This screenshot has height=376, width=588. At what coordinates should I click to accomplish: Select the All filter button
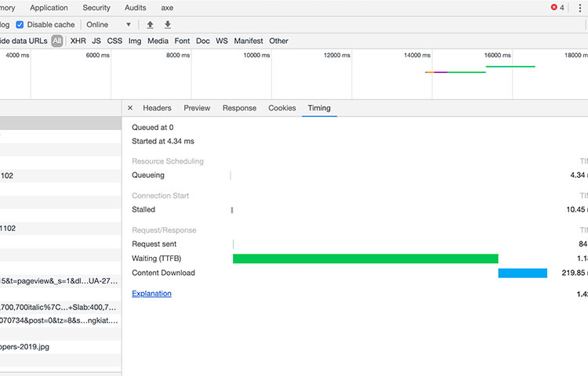[x=57, y=41]
